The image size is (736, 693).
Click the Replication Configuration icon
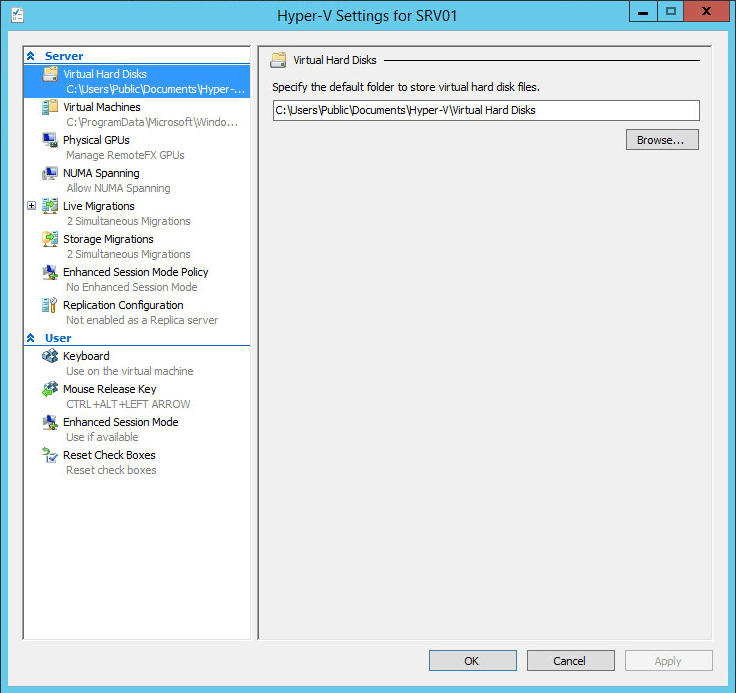(x=50, y=305)
